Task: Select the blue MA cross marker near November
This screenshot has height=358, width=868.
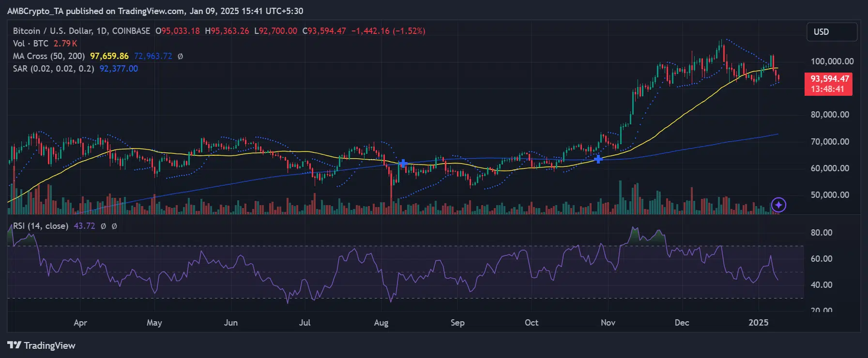Action: (x=598, y=159)
